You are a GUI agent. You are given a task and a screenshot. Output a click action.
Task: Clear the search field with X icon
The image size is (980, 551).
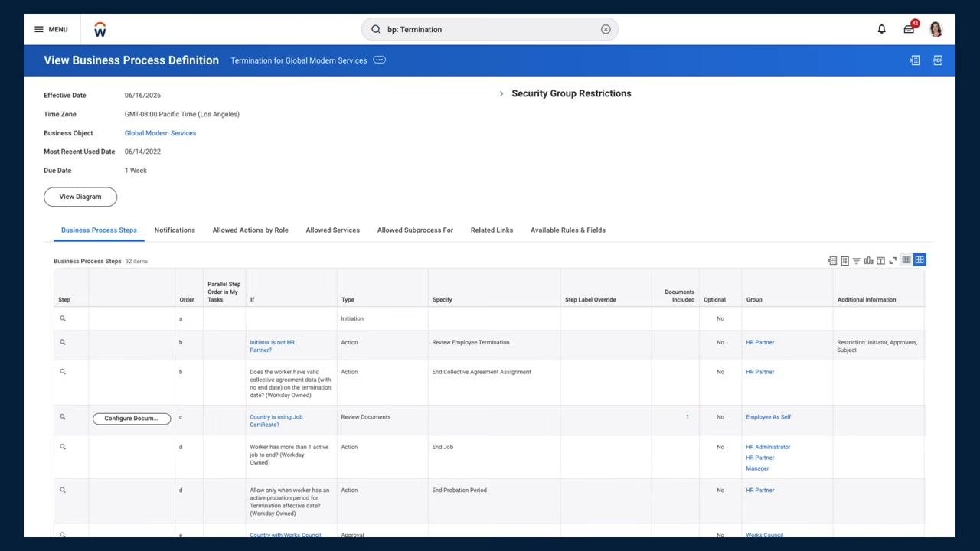tap(606, 29)
